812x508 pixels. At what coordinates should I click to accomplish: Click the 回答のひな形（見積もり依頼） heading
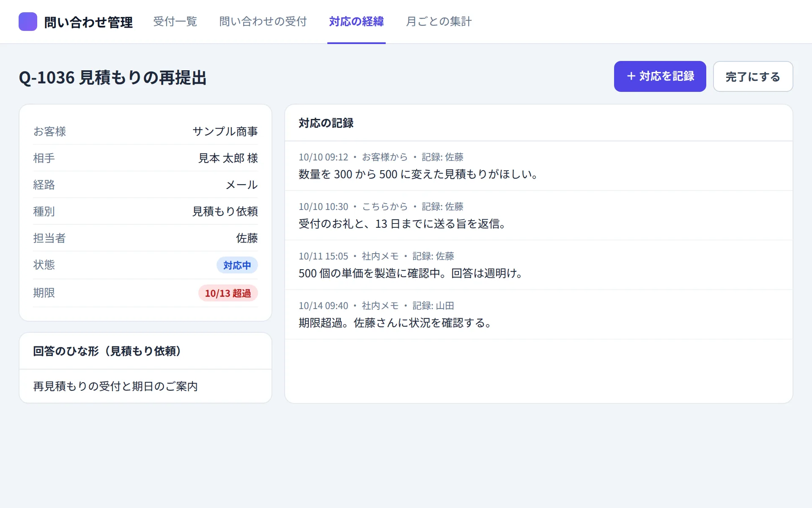click(107, 351)
